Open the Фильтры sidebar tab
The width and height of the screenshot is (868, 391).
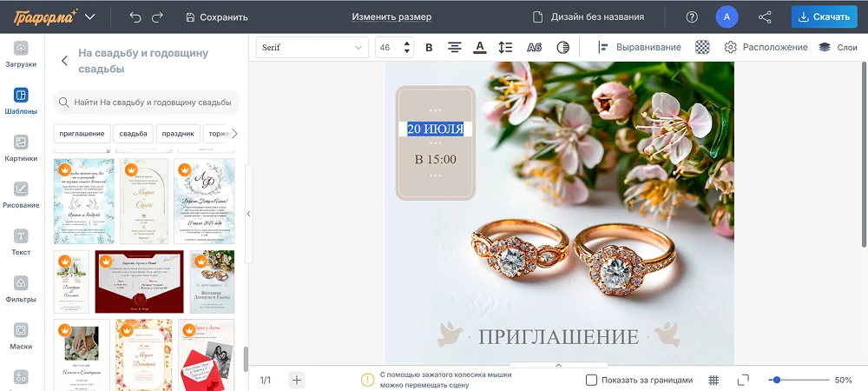[x=21, y=288]
